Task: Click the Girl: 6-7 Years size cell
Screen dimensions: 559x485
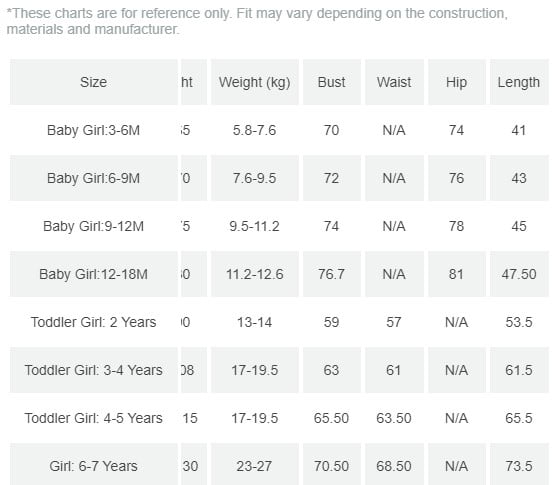Action: pos(93,465)
